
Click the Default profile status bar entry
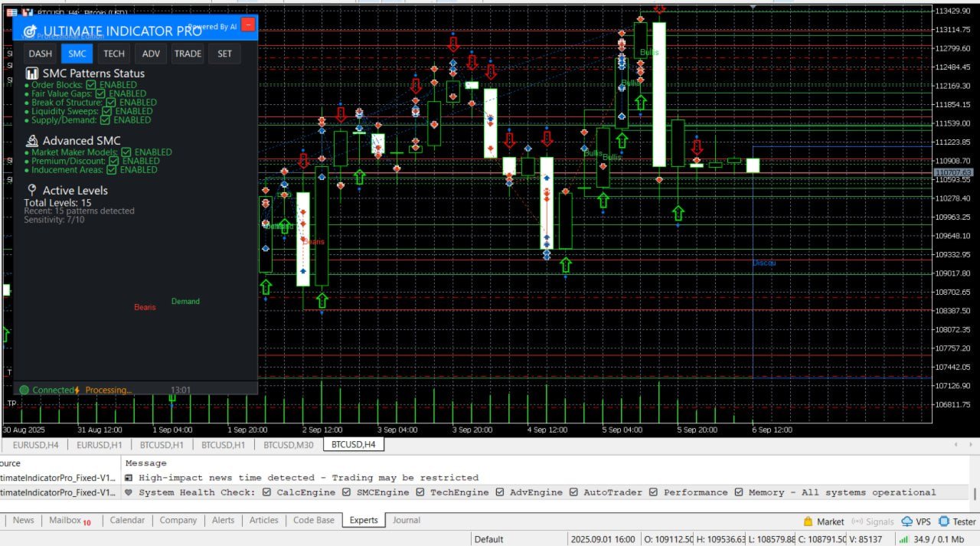[489, 539]
